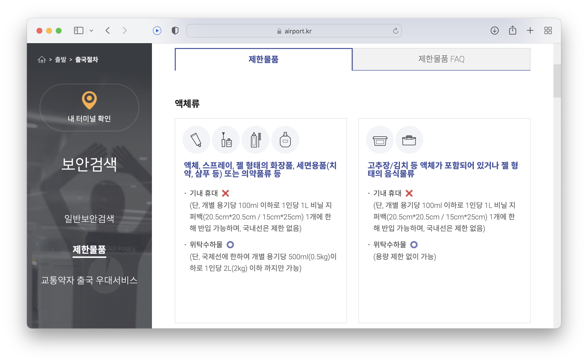Image resolution: width=588 pixels, height=364 pixels.
Task: Go back to the previous page
Action: point(108,31)
